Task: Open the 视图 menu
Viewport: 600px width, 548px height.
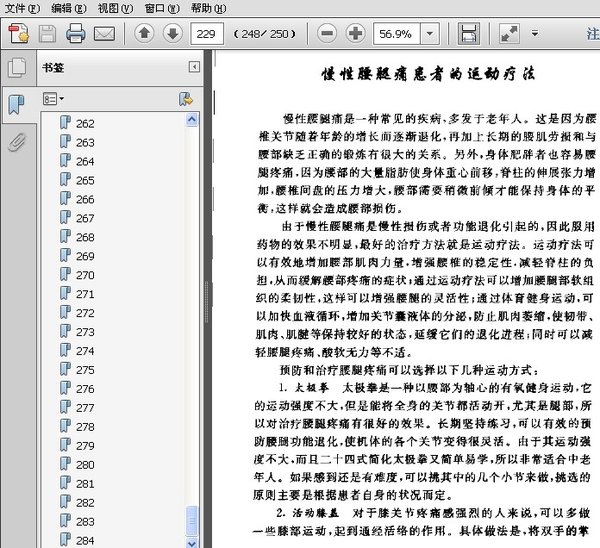Action: point(115,8)
